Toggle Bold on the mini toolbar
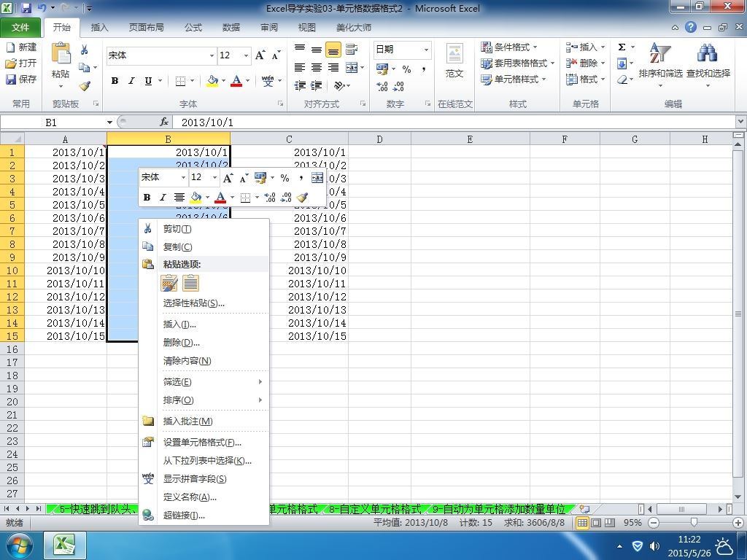This screenshot has height=560, width=747. point(147,197)
